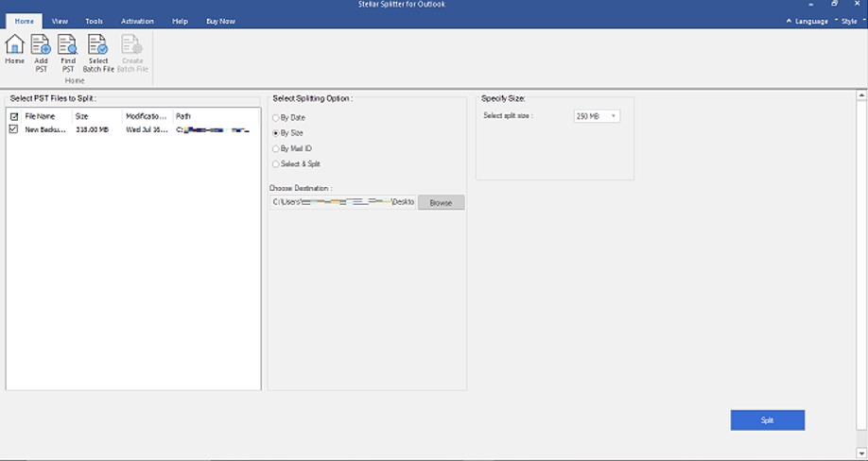Image resolution: width=868 pixels, height=461 pixels.
Task: Click the Path column header
Action: click(216, 116)
